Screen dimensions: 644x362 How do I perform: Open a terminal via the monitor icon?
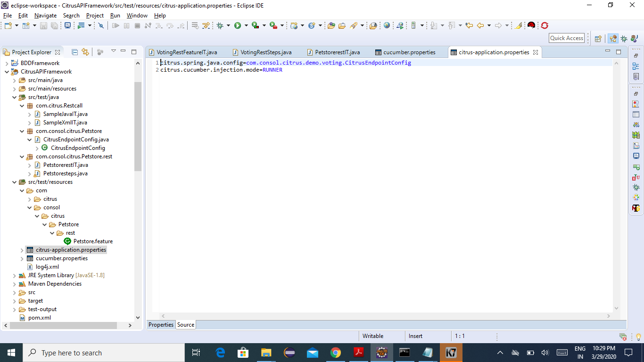coord(68,25)
